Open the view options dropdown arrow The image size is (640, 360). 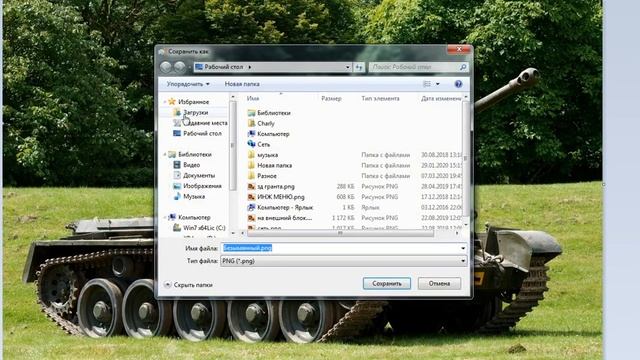438,84
